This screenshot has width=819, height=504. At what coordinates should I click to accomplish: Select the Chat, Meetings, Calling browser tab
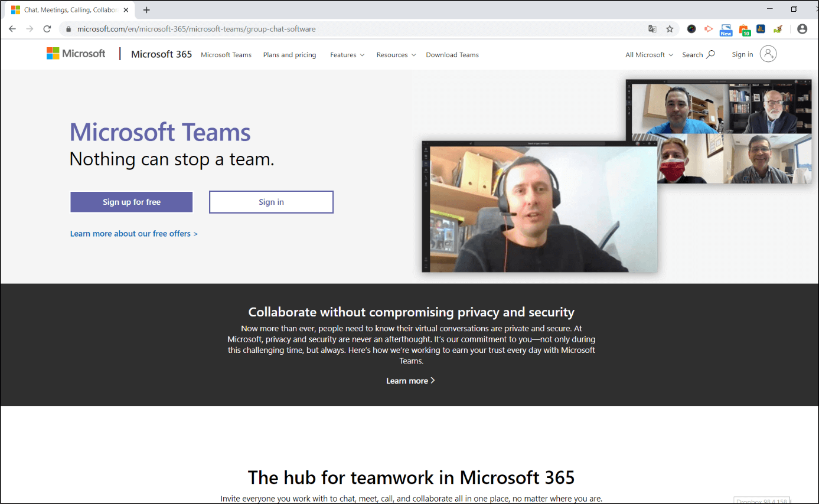pos(70,10)
